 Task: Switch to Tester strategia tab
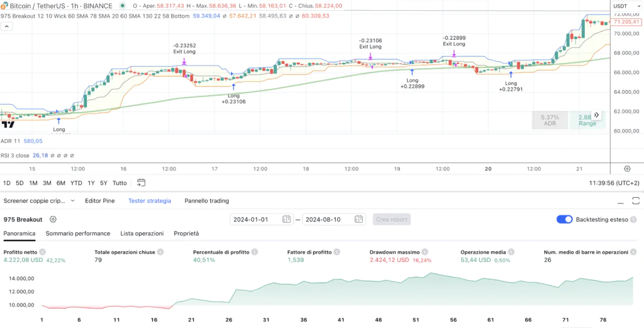[x=150, y=201]
